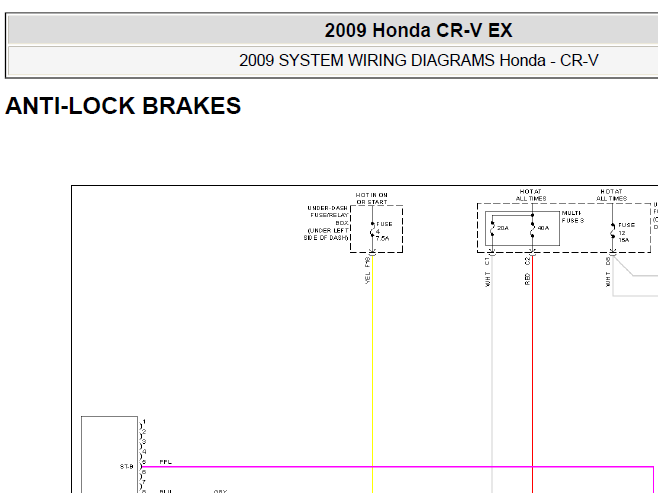Click the 'WHT C1' wire label
The height and width of the screenshot is (493, 658).
point(487,272)
